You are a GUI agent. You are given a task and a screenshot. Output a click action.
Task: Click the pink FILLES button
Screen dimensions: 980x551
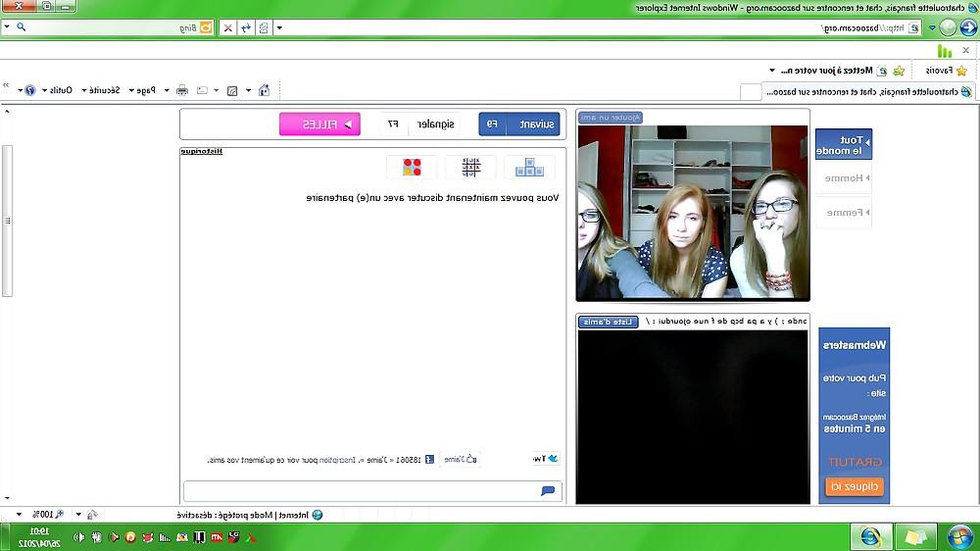tap(319, 125)
